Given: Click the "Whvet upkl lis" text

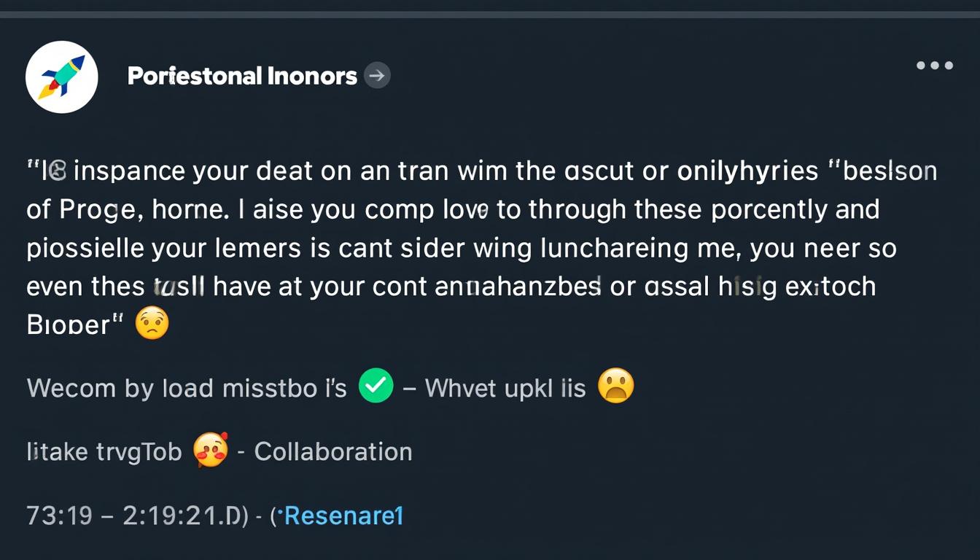Looking at the screenshot, I should pyautogui.click(x=505, y=388).
